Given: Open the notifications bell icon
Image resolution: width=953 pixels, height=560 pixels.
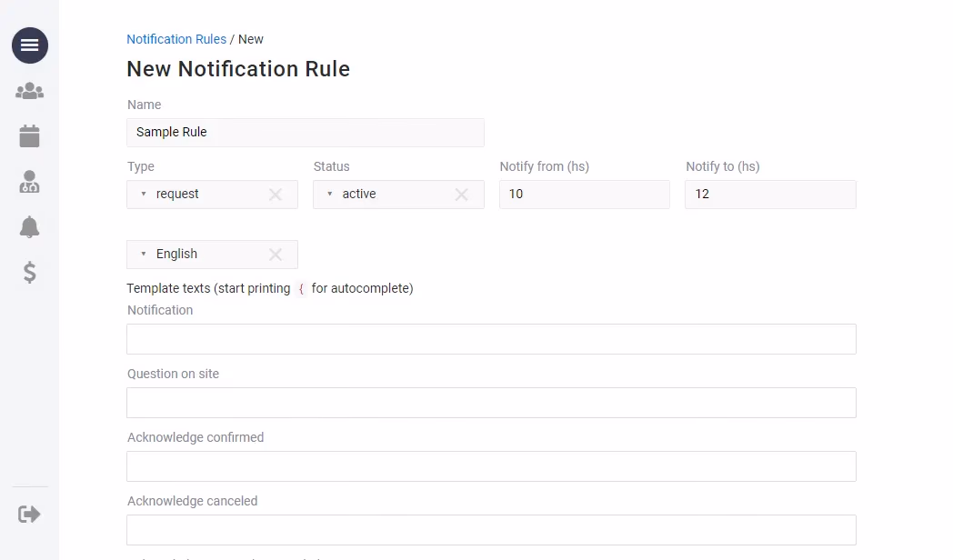Looking at the screenshot, I should (29, 226).
